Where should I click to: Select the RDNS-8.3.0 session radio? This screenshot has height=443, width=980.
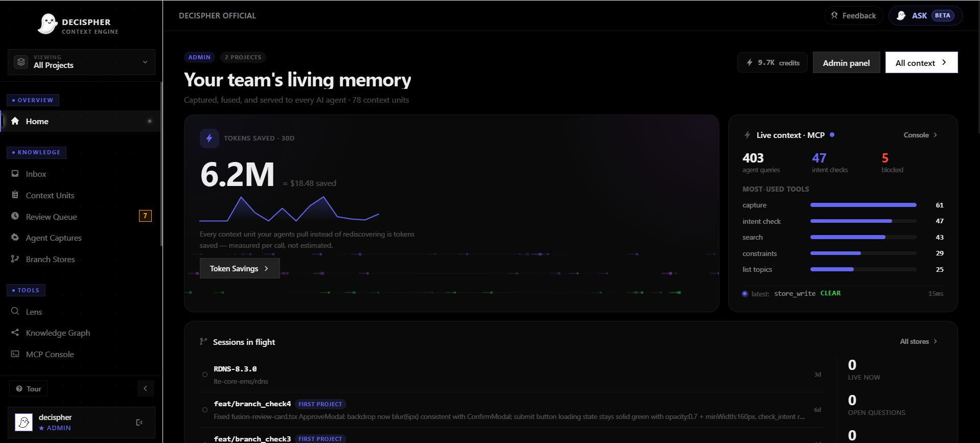click(x=205, y=375)
